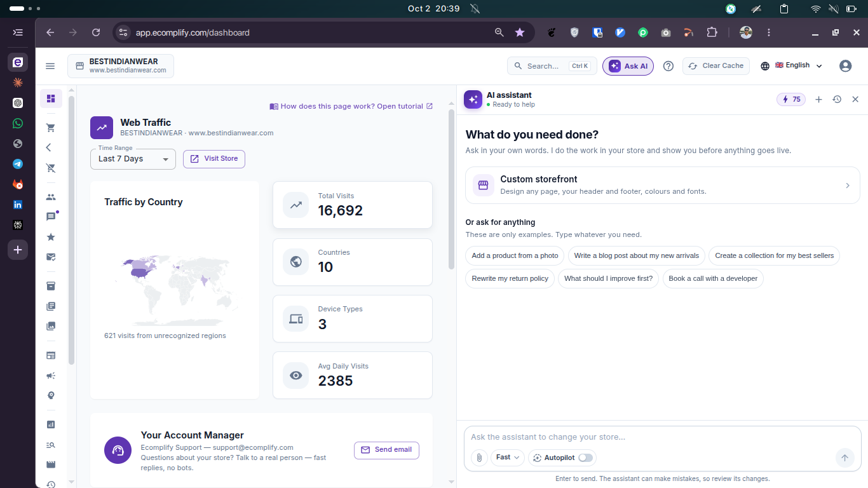Collapse the sidebar with the left chevron
This screenshot has width=868, height=488.
48,147
